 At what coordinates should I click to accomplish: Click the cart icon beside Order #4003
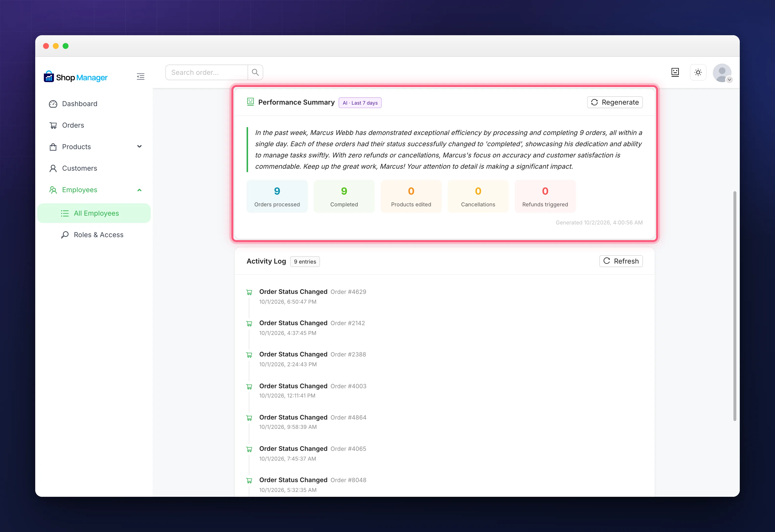[x=249, y=387]
